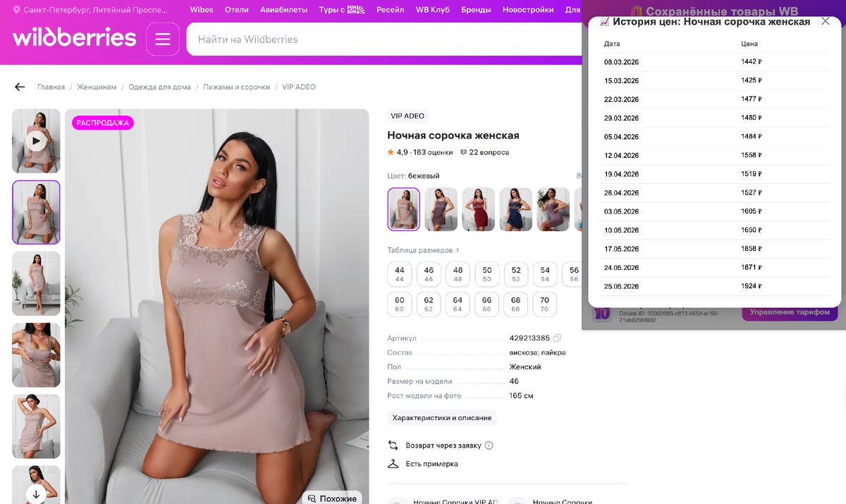Viewport: 846px width, 504px height.
Task: Click the Wildberries logo
Action: click(x=74, y=37)
